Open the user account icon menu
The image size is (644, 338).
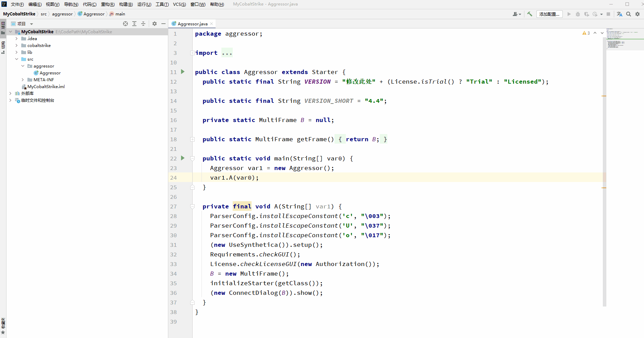(517, 14)
